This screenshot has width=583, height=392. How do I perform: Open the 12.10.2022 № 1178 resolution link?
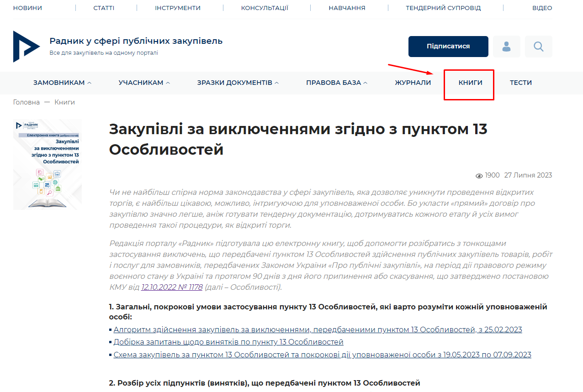pyautogui.click(x=172, y=287)
